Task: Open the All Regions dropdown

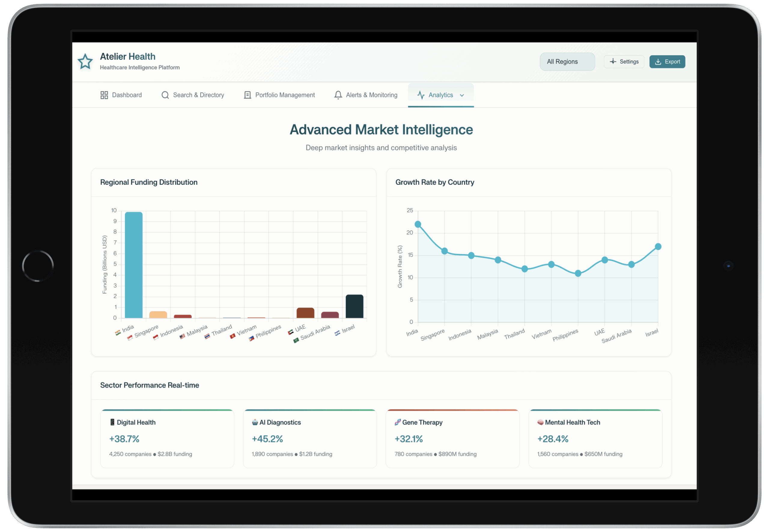Action: coord(567,62)
